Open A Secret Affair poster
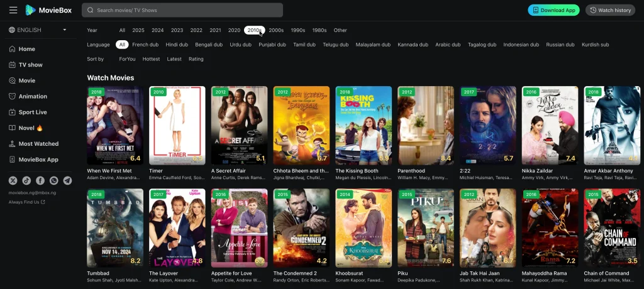Screen dimensions: 644x289 (x=239, y=125)
